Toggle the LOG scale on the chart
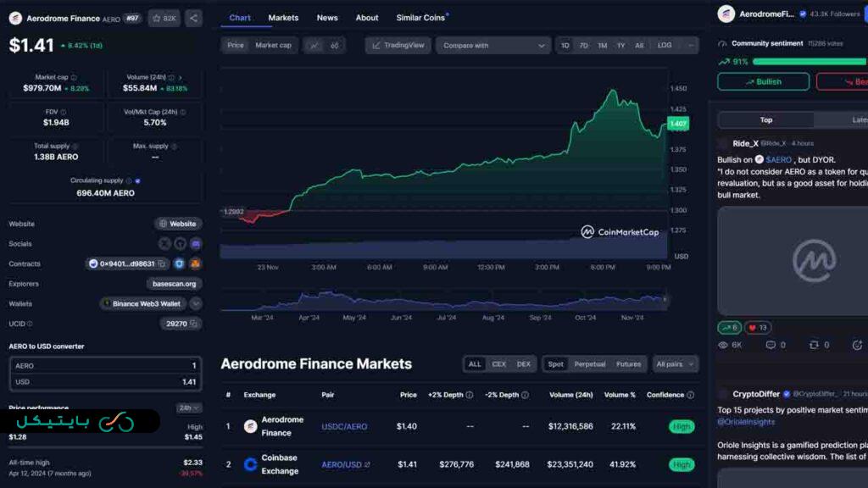 665,45
